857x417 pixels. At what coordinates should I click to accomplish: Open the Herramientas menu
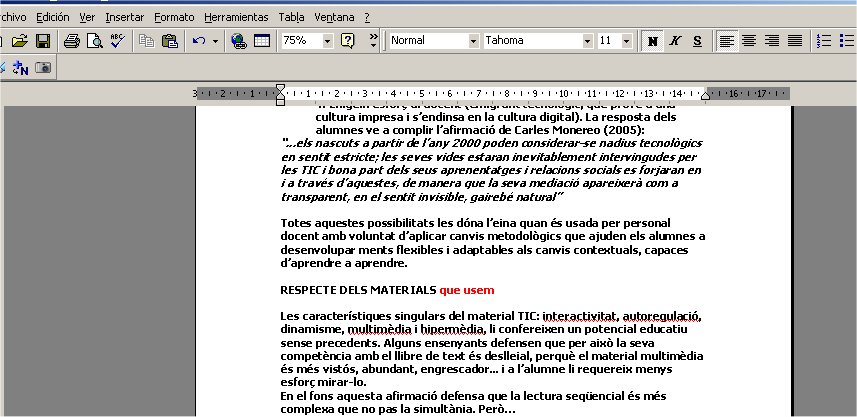click(x=236, y=17)
